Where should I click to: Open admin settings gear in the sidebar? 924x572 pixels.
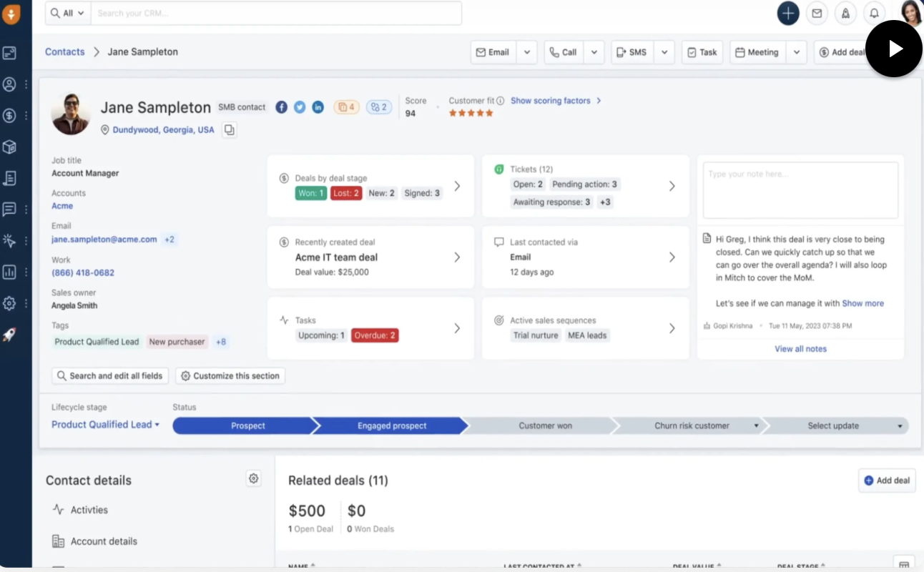(x=9, y=303)
